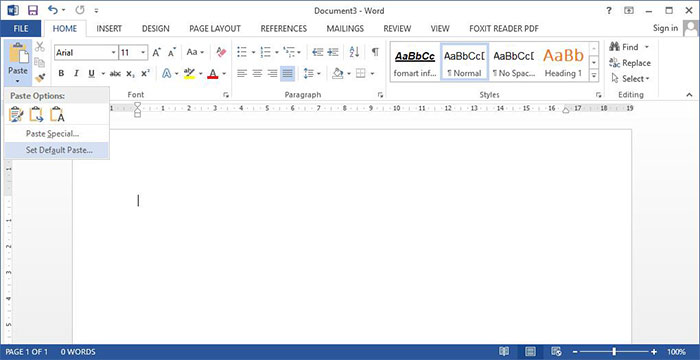Screen dimensions: 700x360
Task: Toggle Underline formatting
Action: (92, 74)
